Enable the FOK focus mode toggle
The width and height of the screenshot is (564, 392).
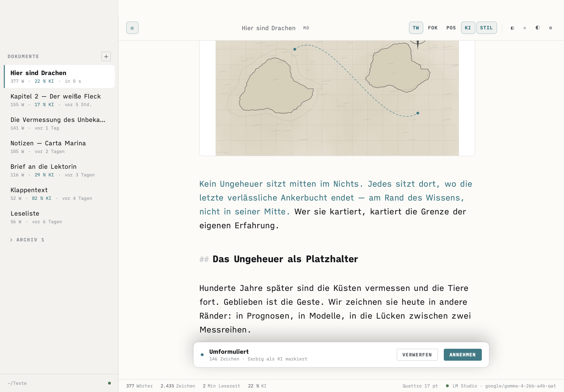pyautogui.click(x=433, y=28)
